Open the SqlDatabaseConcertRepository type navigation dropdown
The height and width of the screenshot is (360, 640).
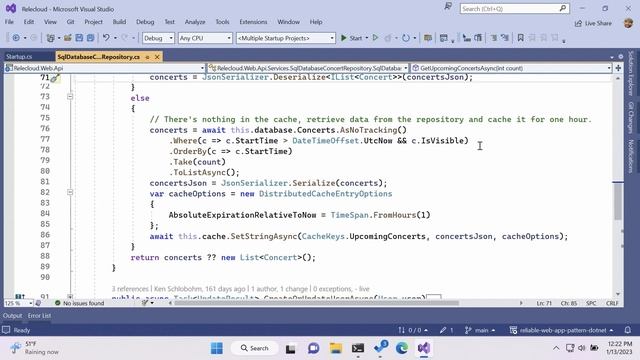click(x=308, y=68)
